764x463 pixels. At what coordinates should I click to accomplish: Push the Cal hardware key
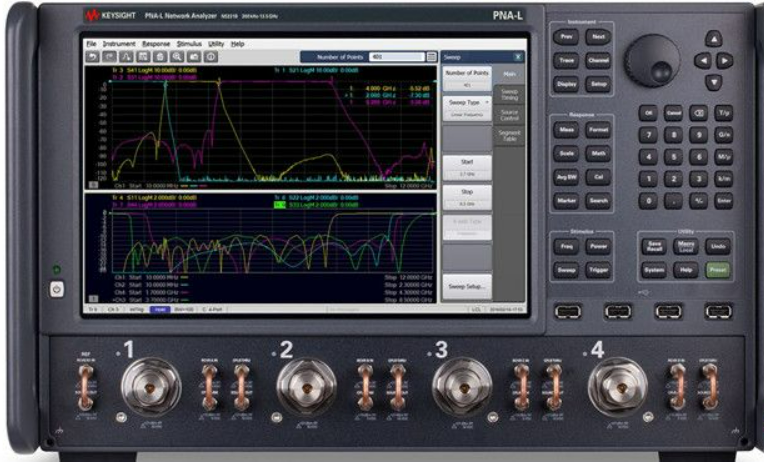coord(598,177)
